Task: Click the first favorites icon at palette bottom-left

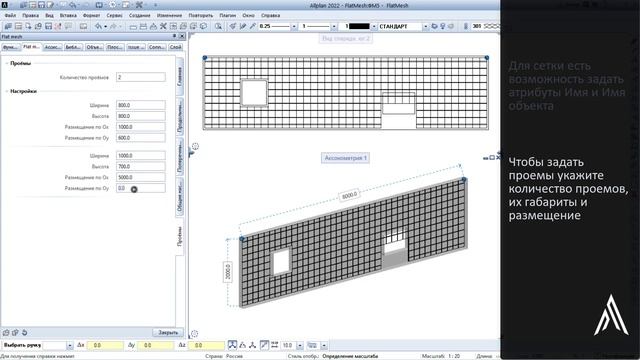Action: pyautogui.click(x=6, y=333)
